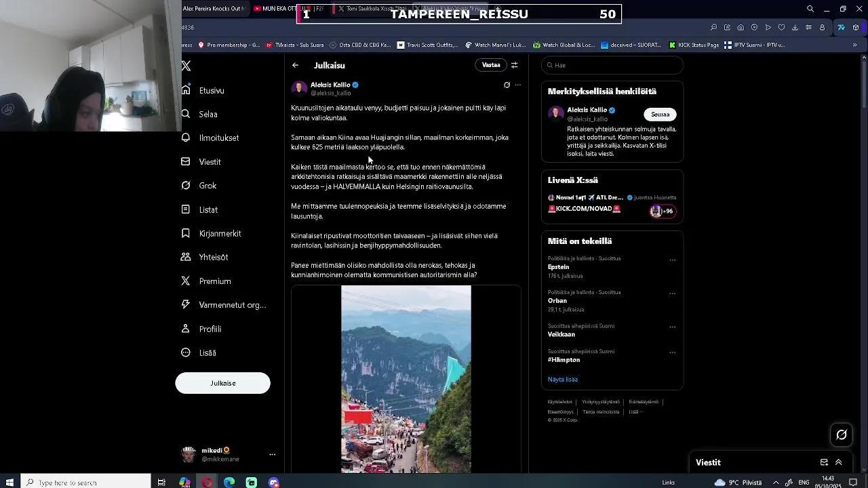The height and width of the screenshot is (488, 868).
Task: Open Selaa explore page
Action: click(208, 114)
